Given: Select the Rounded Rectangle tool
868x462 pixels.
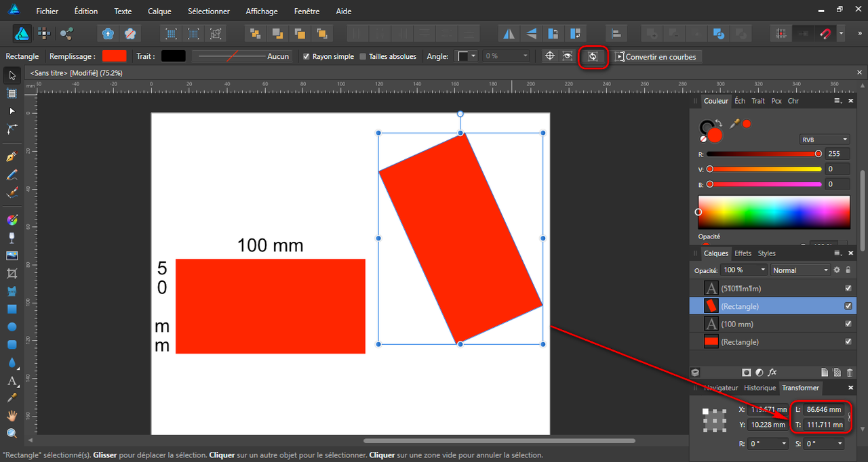Looking at the screenshot, I should [12, 344].
